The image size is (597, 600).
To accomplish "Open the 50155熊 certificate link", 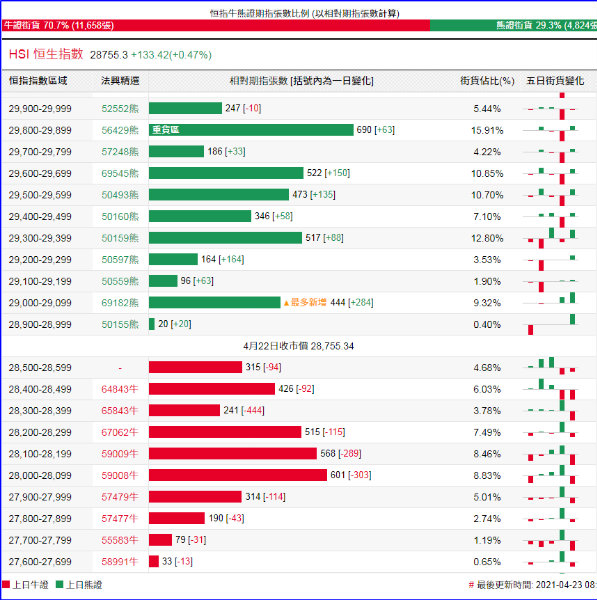I will tap(120, 324).
